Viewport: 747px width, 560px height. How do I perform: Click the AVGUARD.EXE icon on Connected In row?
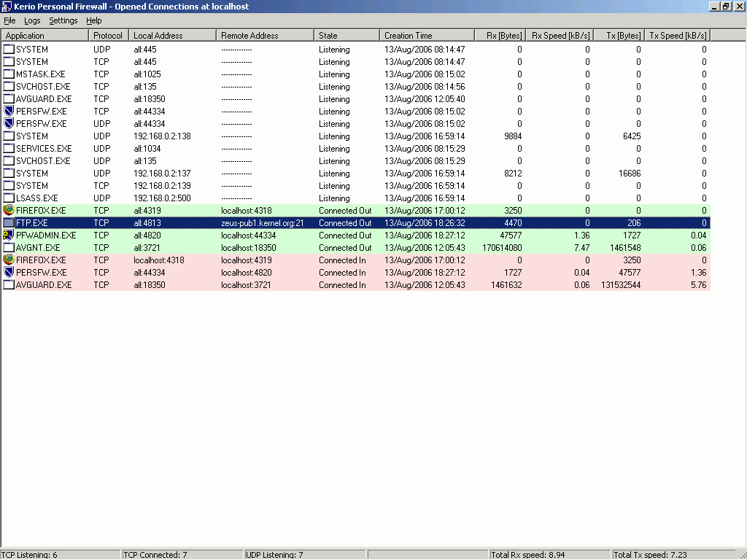pyautogui.click(x=9, y=284)
